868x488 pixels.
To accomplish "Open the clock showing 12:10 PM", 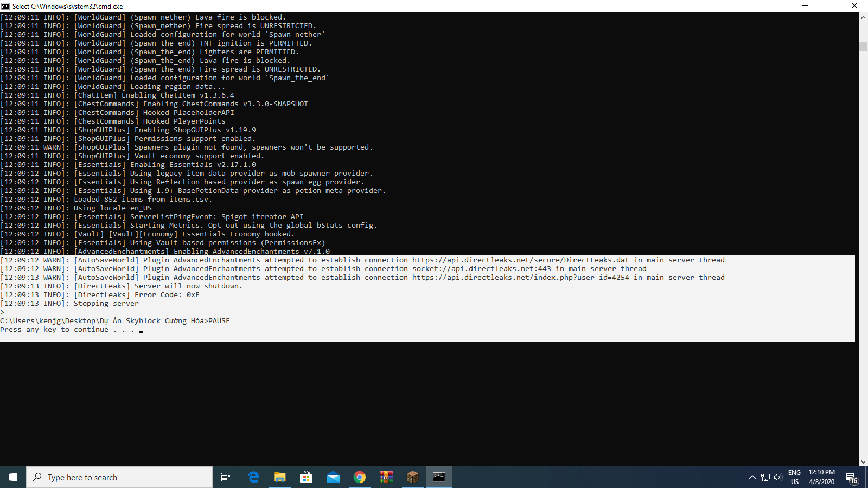I will coord(822,477).
